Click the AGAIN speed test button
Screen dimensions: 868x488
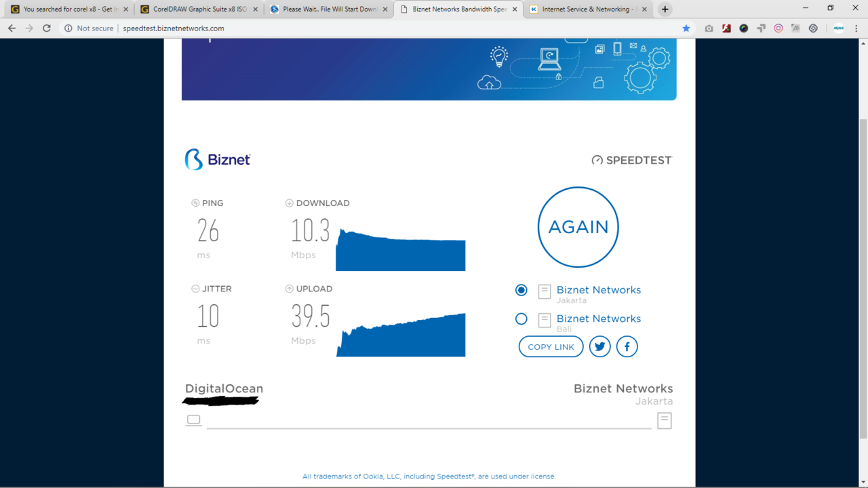(578, 227)
